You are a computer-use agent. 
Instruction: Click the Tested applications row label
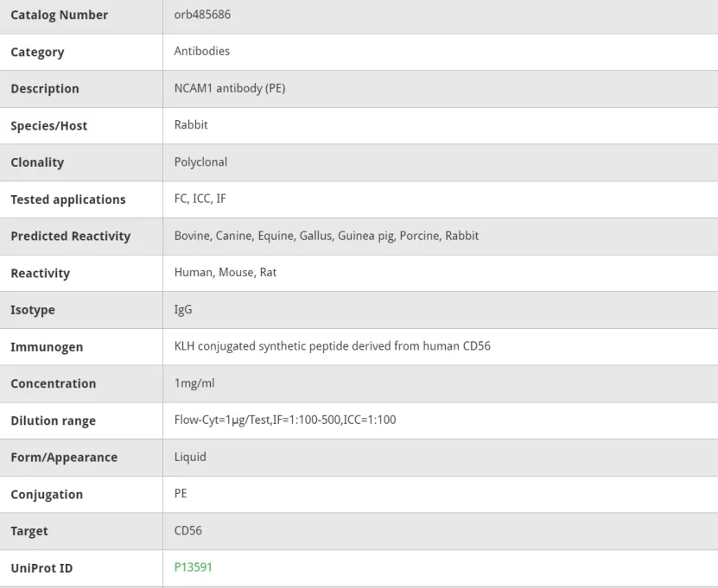pos(68,199)
